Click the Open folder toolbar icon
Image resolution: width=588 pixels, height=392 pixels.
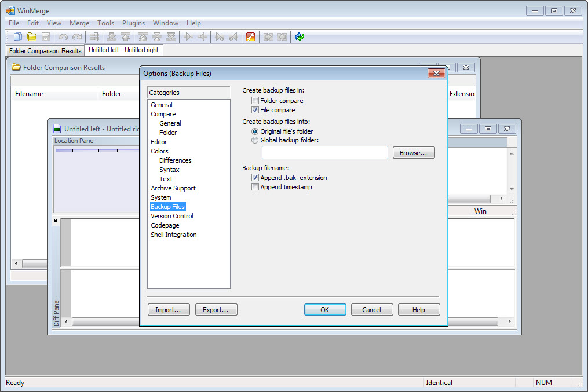(x=32, y=36)
